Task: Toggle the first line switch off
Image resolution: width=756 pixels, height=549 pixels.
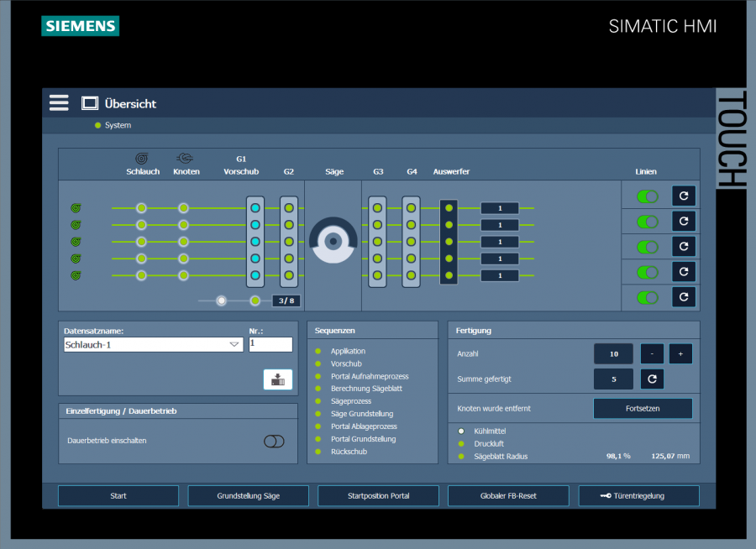Action: coord(648,196)
